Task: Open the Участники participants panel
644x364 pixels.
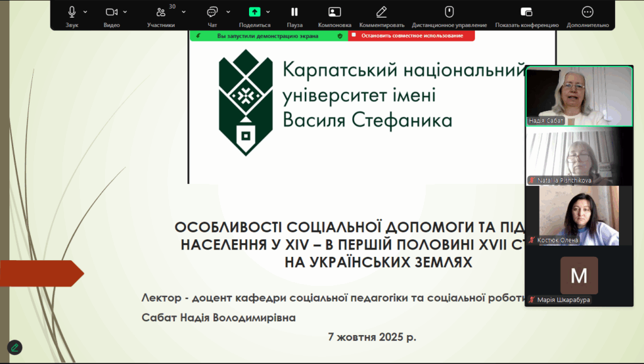Action: (161, 12)
